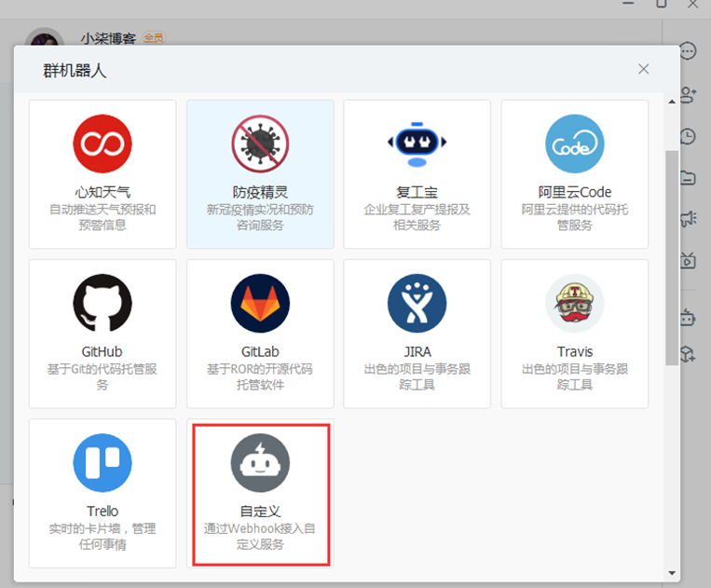This screenshot has width=711, height=588.
Task: Click the GitHub title text
Action: tap(102, 352)
